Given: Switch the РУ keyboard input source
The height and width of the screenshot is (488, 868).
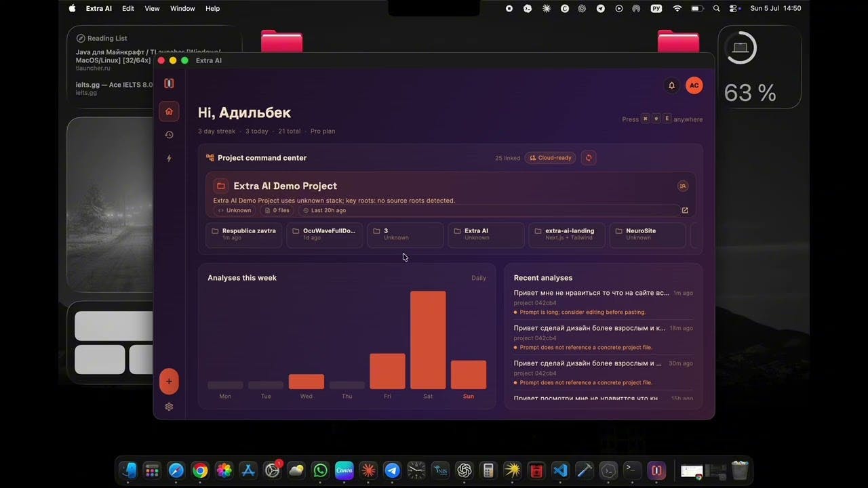Looking at the screenshot, I should [656, 9].
